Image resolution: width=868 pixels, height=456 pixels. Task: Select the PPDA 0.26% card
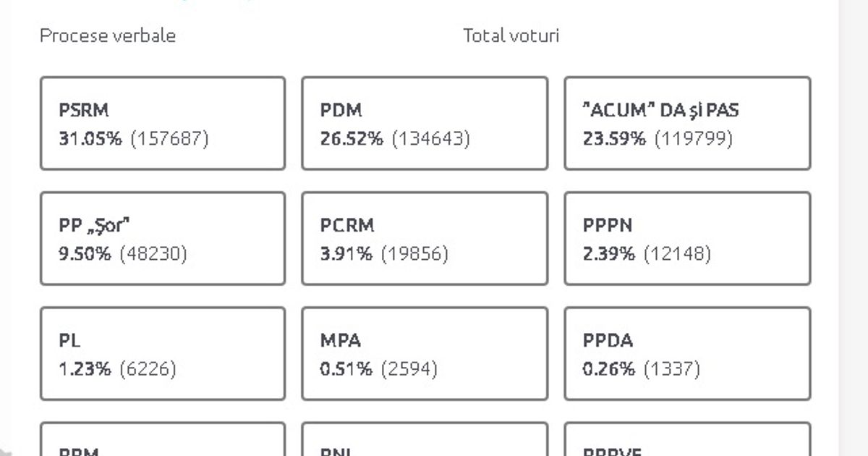click(687, 354)
